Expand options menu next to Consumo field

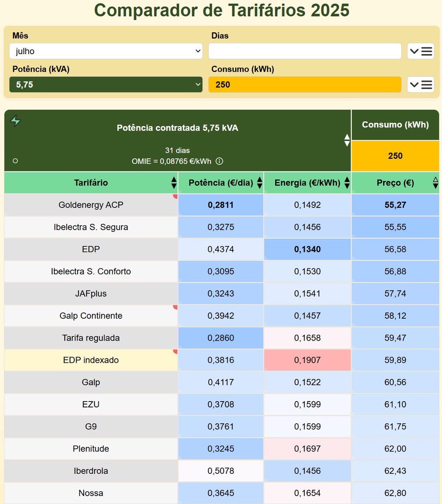pyautogui.click(x=421, y=85)
